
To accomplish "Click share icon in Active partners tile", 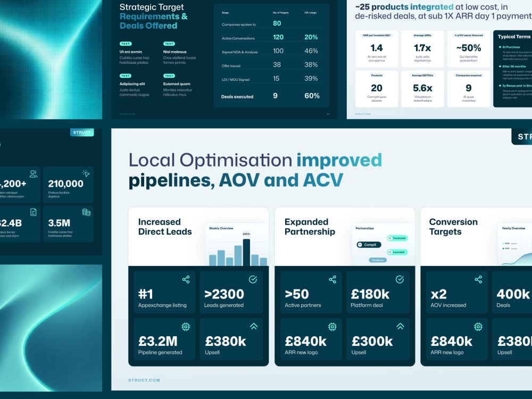I will 332,280.
